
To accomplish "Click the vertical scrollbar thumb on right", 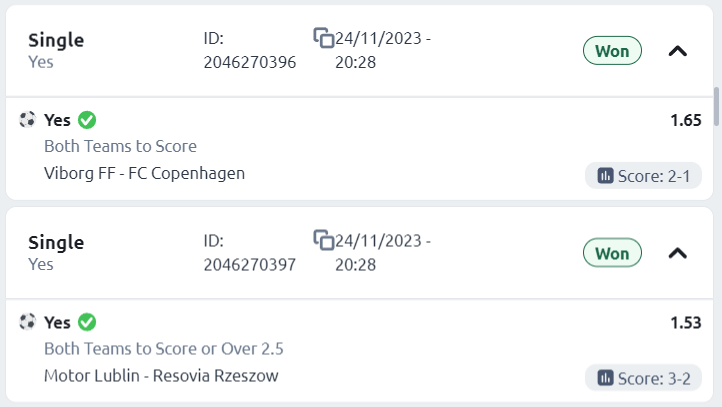I will [x=716, y=106].
